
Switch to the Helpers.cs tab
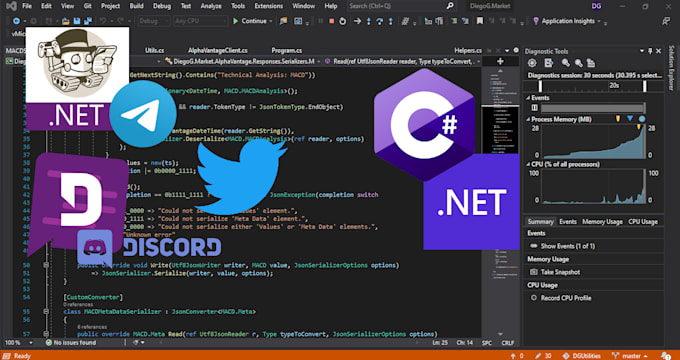pyautogui.click(x=468, y=50)
